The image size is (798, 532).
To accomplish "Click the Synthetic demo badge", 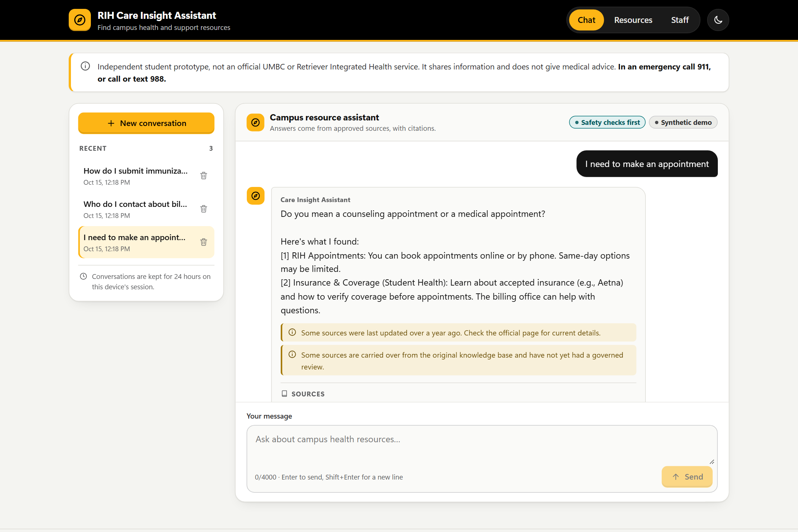I will pos(683,122).
